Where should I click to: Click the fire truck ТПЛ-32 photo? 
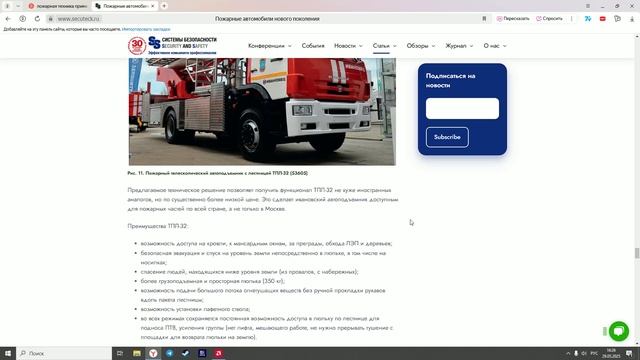point(262,111)
